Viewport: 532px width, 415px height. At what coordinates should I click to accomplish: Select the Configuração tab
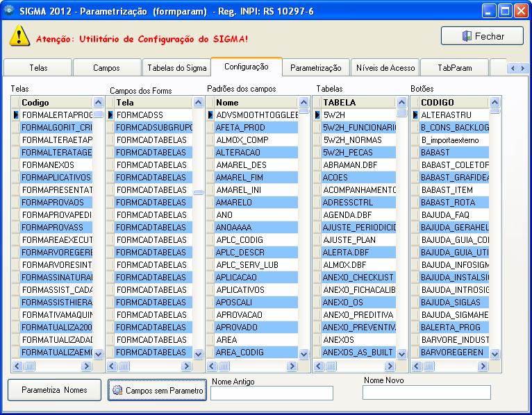click(x=247, y=67)
